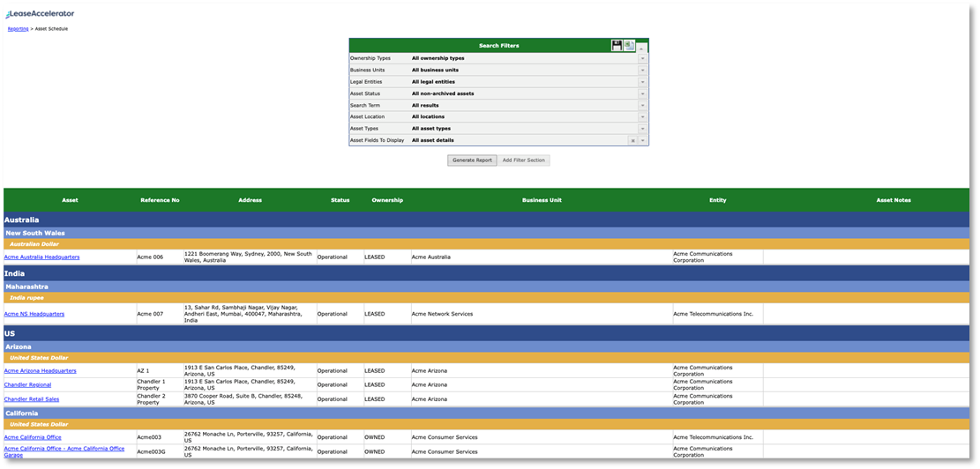Click the New South Wales group row
The image size is (980, 469).
pos(486,233)
